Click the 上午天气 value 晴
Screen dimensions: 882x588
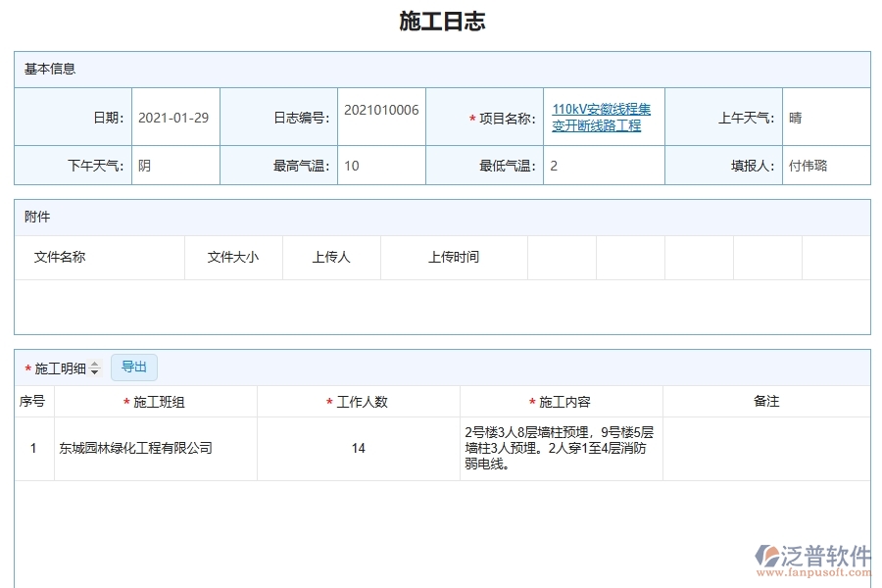(x=797, y=115)
